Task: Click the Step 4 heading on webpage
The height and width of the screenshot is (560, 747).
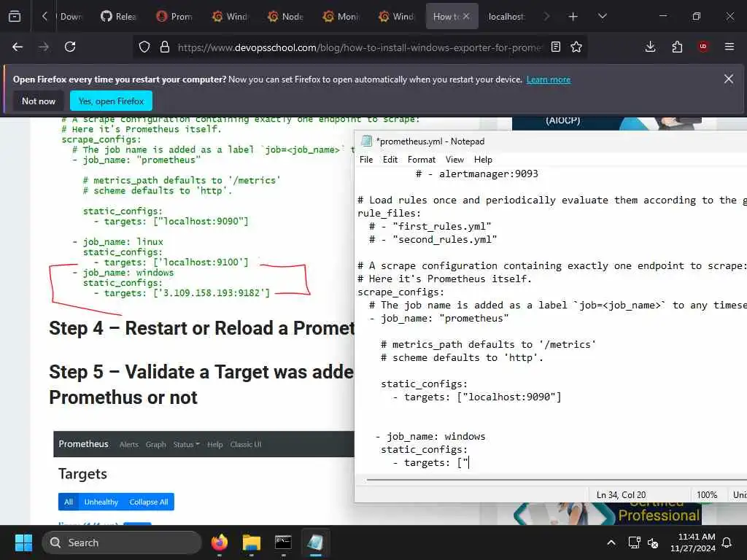Action: (201, 328)
